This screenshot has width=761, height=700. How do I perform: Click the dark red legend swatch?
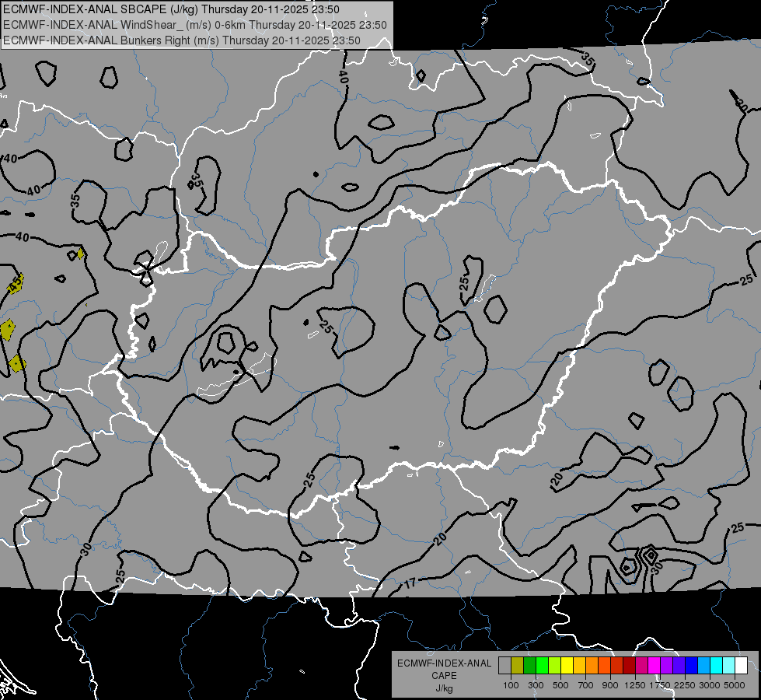(x=630, y=666)
